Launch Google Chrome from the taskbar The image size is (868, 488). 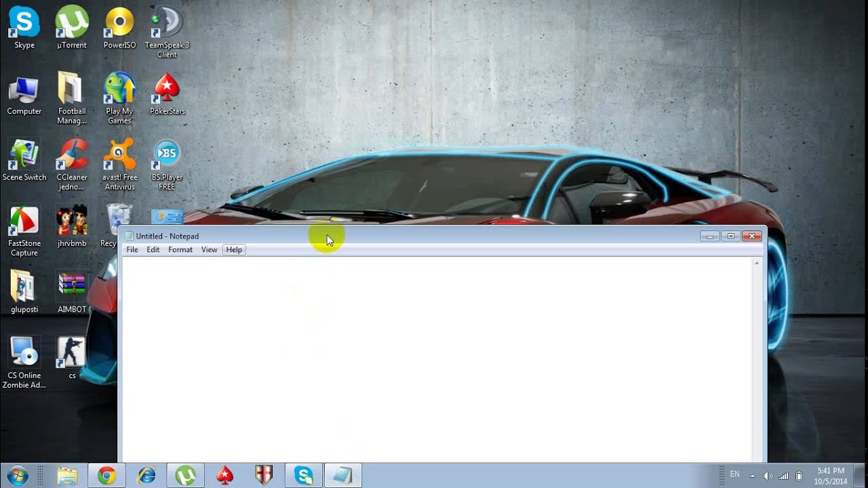point(106,476)
